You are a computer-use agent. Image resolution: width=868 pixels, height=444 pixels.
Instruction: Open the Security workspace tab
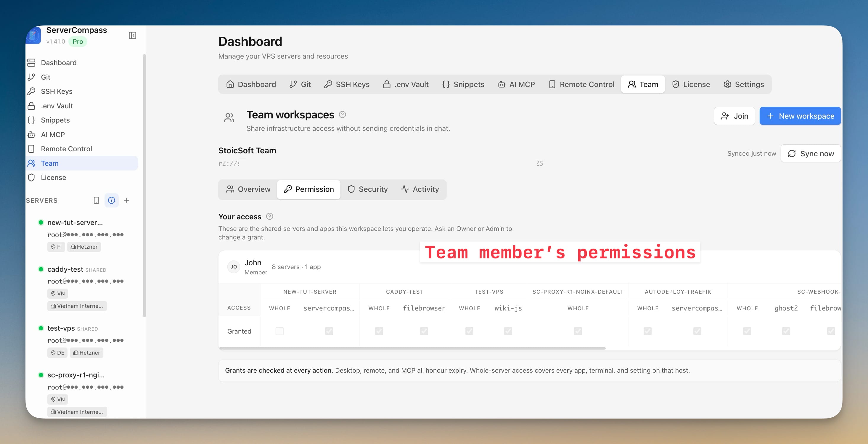[x=368, y=189]
